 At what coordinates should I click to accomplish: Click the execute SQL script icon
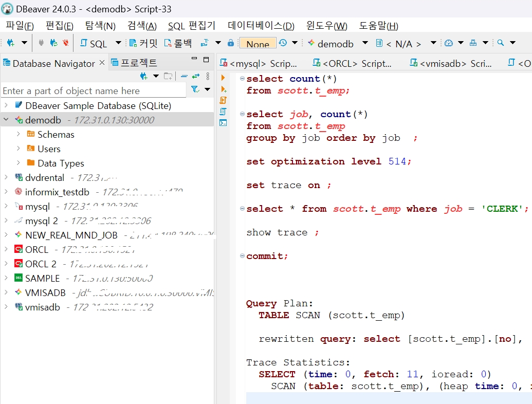coord(223,100)
